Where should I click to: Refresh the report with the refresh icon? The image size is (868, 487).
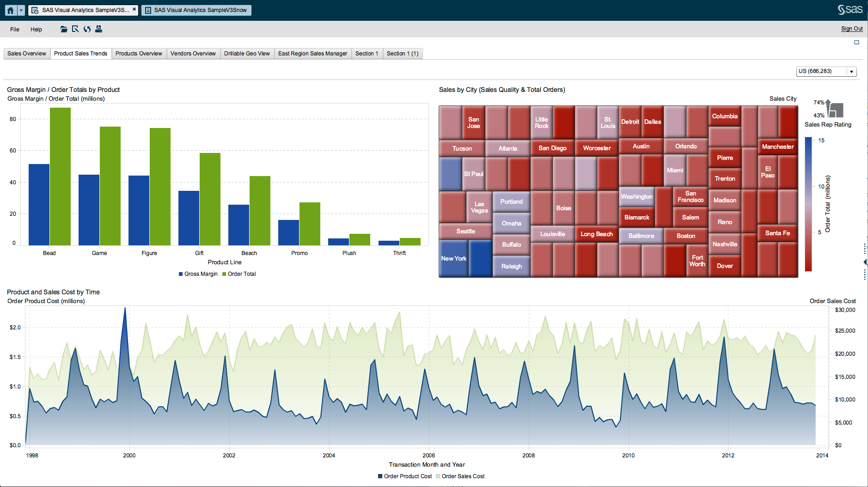87,29
